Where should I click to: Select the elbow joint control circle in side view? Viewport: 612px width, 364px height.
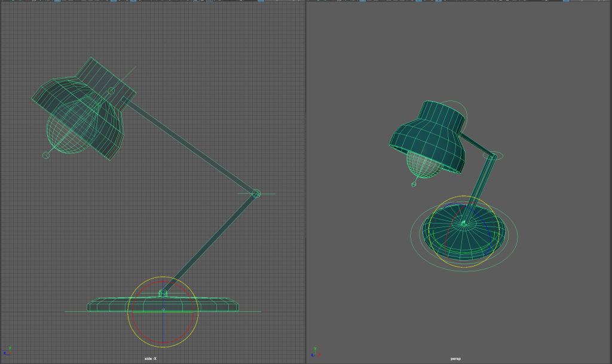pos(256,194)
